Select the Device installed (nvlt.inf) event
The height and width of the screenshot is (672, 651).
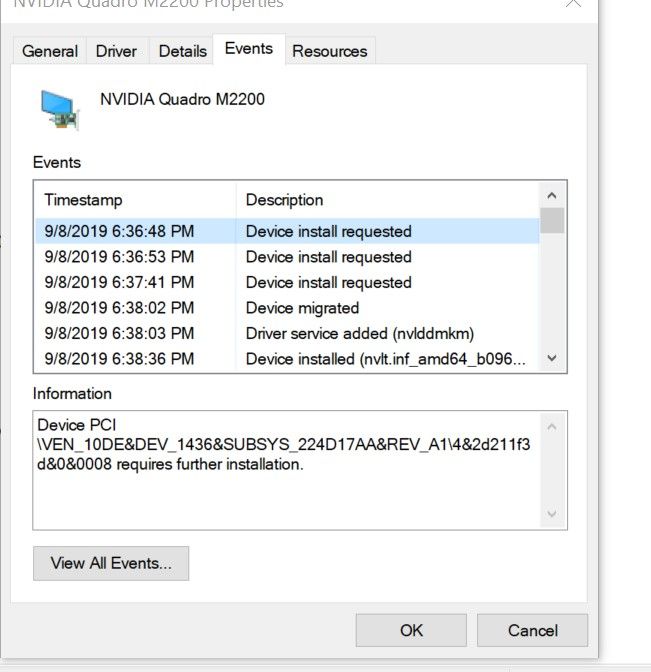click(x=287, y=359)
